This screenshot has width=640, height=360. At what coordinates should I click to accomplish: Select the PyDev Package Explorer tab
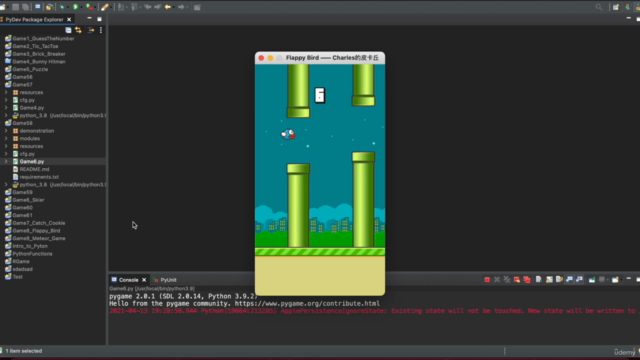34,20
